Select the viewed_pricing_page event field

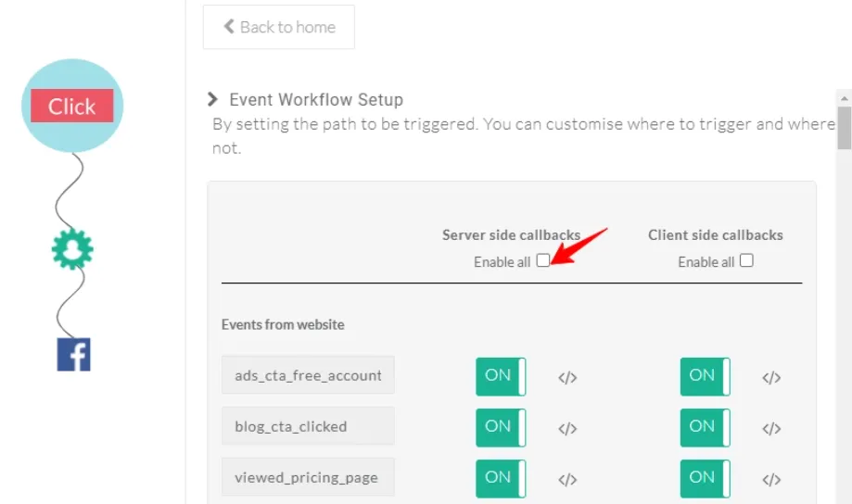pos(308,477)
